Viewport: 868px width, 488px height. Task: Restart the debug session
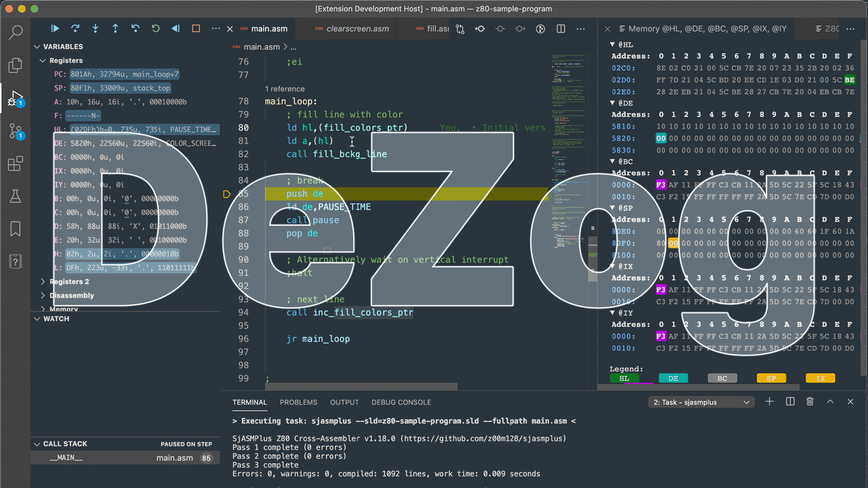pos(156,28)
